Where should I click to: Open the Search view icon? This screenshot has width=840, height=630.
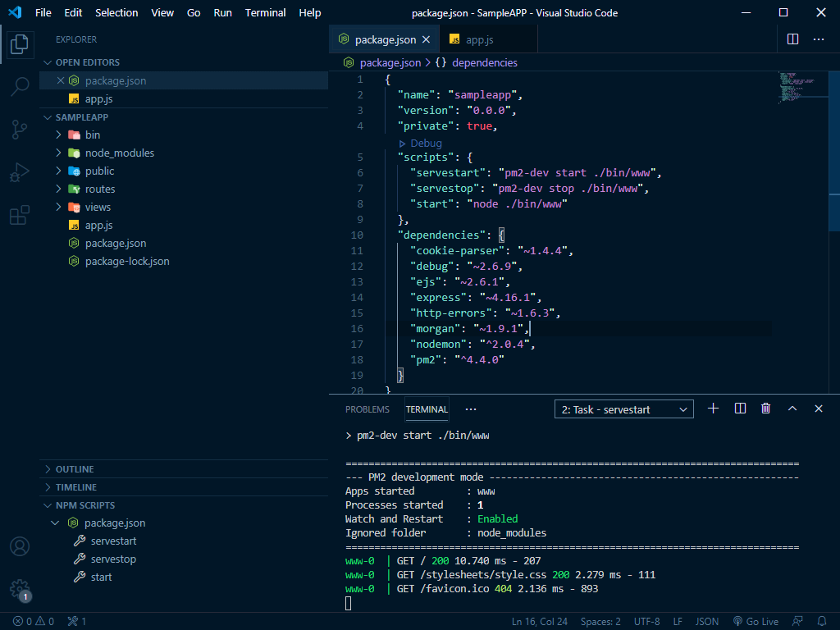click(x=20, y=85)
